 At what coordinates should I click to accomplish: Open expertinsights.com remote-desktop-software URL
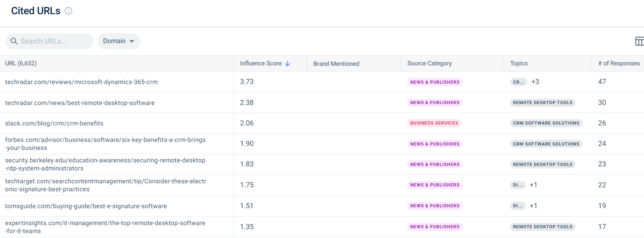coord(105,227)
